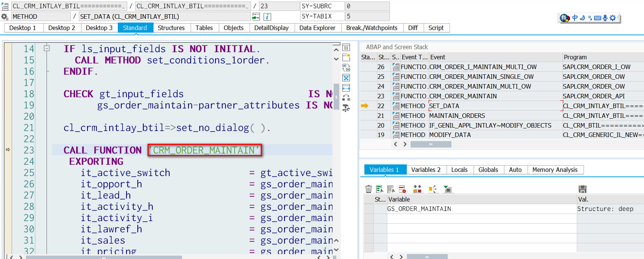Screen dimensions: 644x259
Task: Click the navigate-to-source icon after SET_DATA
Action: (256, 17)
